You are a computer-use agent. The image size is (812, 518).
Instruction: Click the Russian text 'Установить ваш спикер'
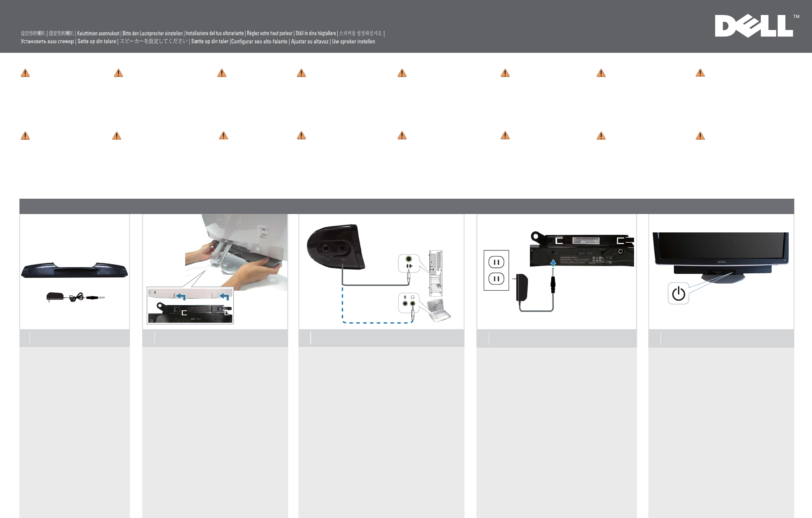point(47,42)
